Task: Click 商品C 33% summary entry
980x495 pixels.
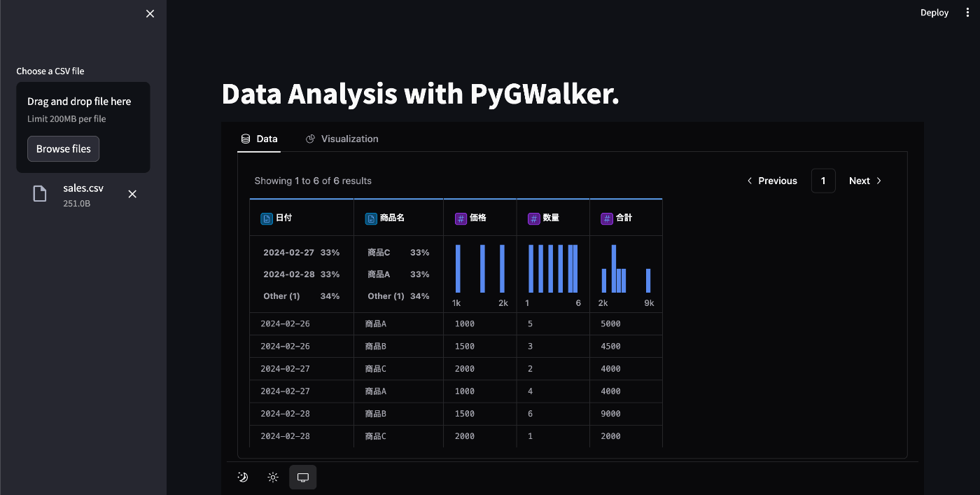Action: [x=398, y=252]
